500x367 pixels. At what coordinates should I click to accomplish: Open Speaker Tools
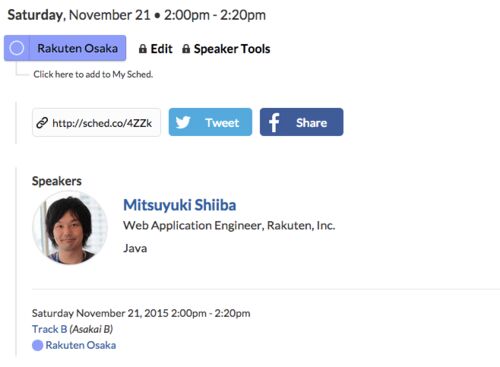232,49
